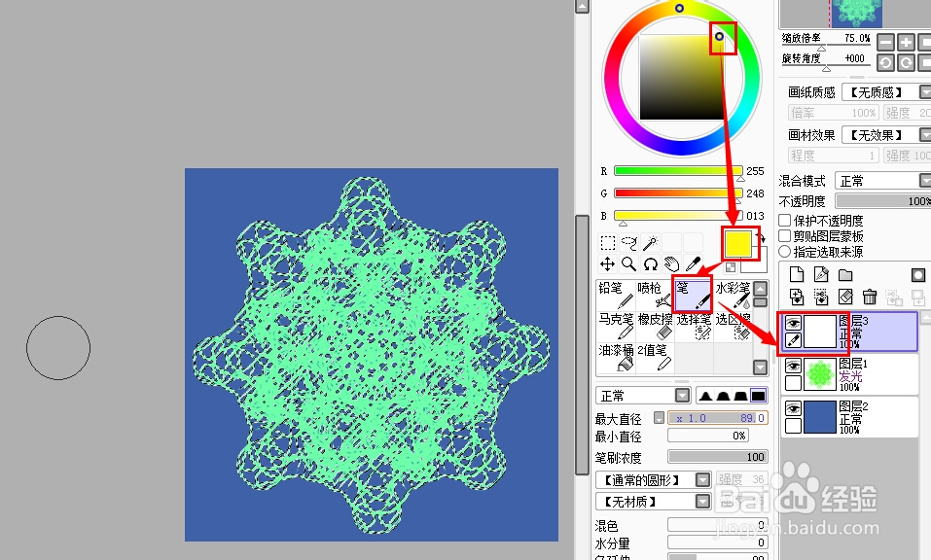Enable 剪贴图层蒙板 checkbox
Viewport: 931px width, 560px height.
click(784, 235)
